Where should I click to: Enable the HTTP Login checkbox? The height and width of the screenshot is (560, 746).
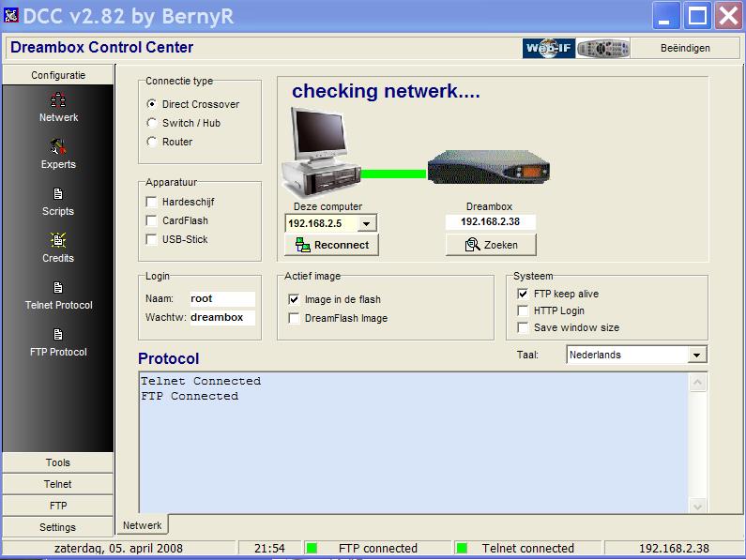(523, 310)
